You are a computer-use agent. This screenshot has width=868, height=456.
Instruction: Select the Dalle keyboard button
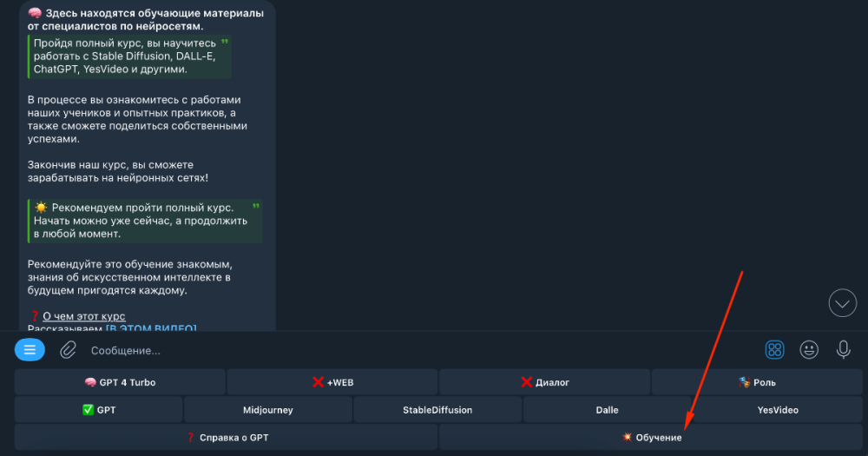607,410
